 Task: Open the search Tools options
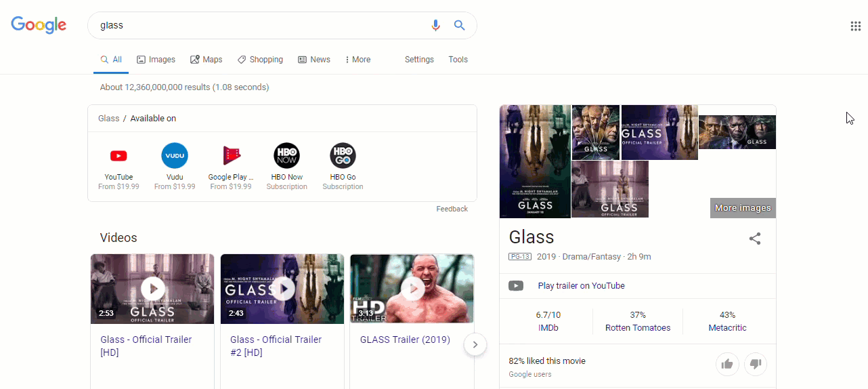(458, 60)
